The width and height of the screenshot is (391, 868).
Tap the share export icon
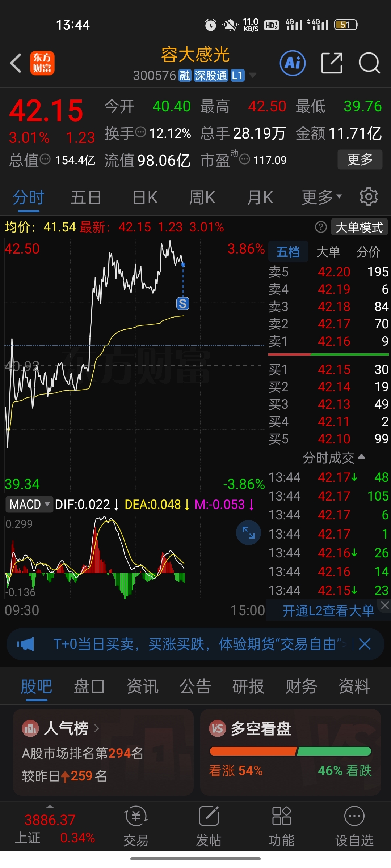click(x=332, y=63)
